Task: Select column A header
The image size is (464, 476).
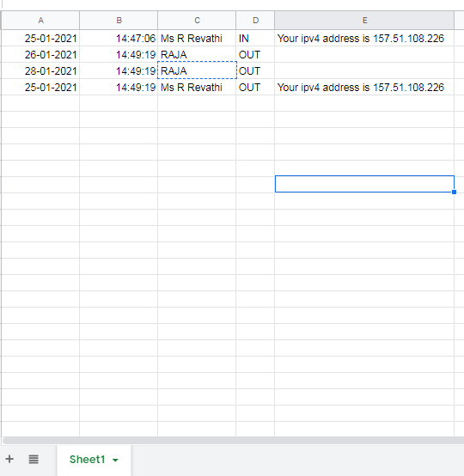Action: (x=40, y=21)
